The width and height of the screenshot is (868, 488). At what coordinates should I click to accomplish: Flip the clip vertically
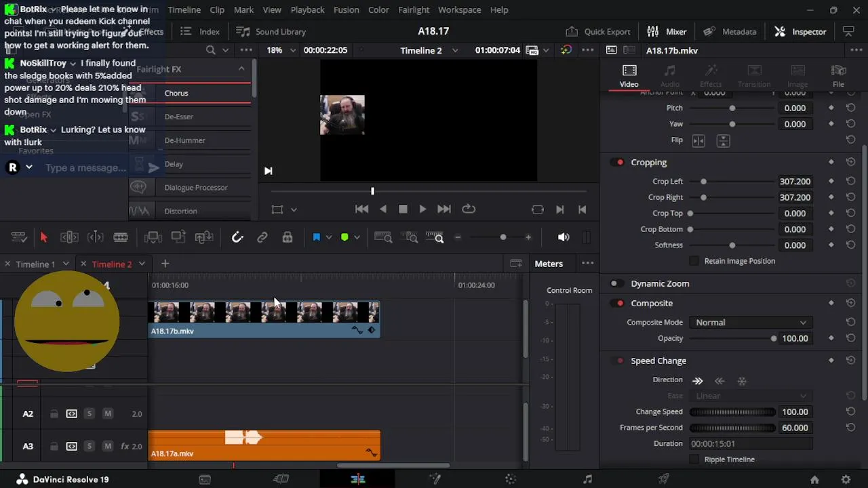724,140
